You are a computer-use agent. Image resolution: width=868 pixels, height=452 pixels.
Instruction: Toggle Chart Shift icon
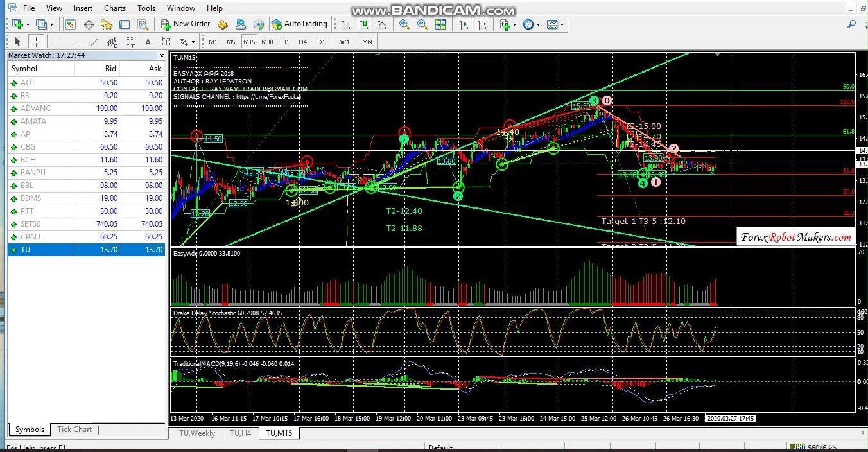point(482,24)
